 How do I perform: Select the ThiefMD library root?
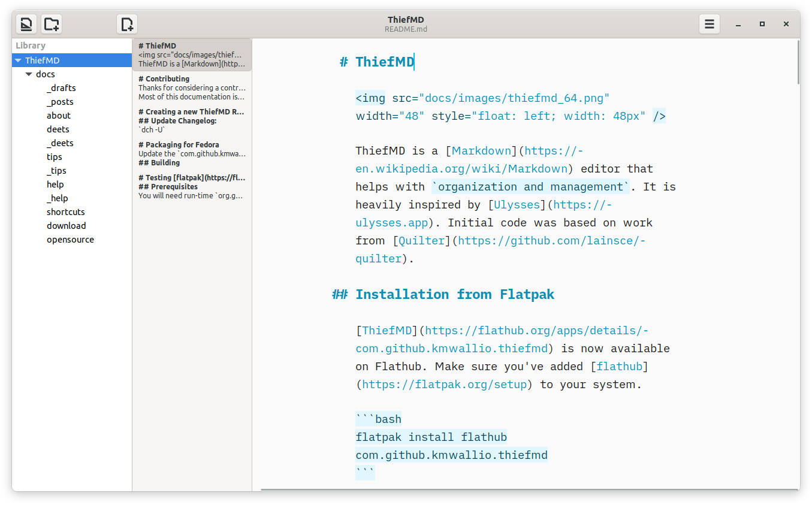(x=72, y=60)
